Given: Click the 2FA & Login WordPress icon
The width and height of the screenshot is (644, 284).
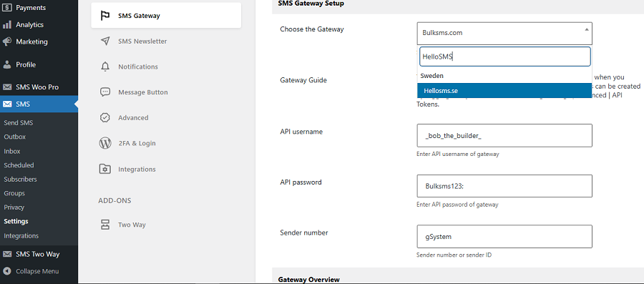Looking at the screenshot, I should pos(105,143).
